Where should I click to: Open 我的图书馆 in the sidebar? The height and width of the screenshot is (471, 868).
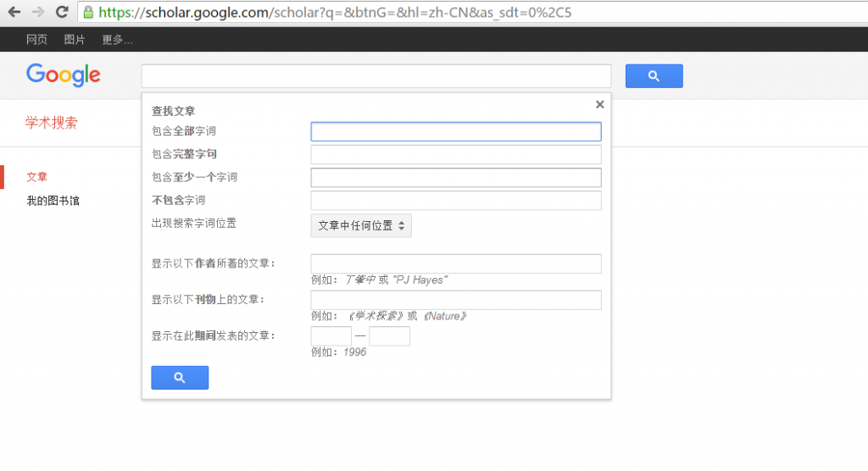[53, 201]
